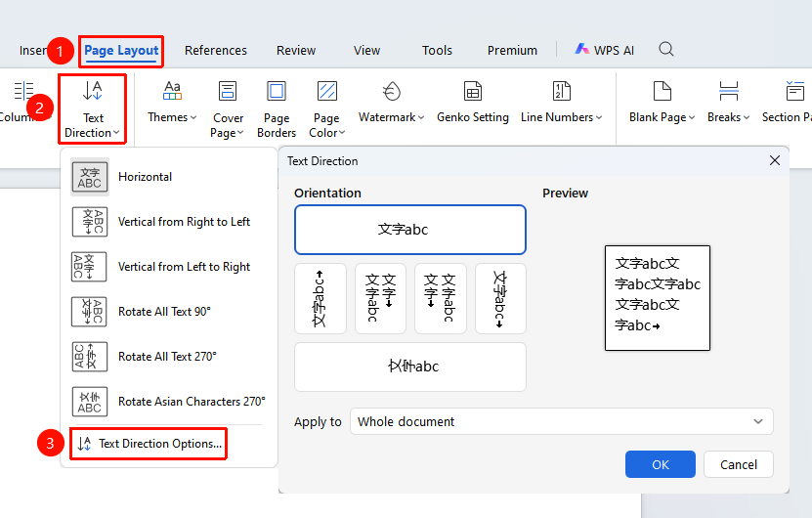Open the Genko Setting tool

pos(473,102)
